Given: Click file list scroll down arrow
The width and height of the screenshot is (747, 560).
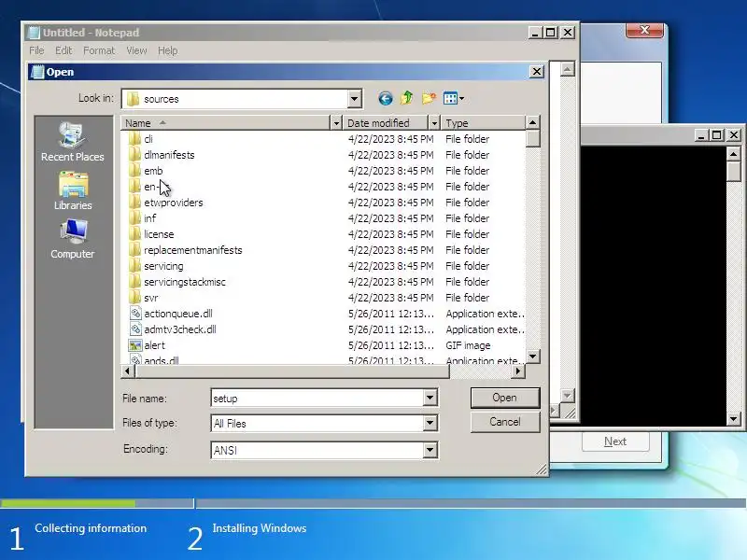Looking at the screenshot, I should click(x=532, y=357).
